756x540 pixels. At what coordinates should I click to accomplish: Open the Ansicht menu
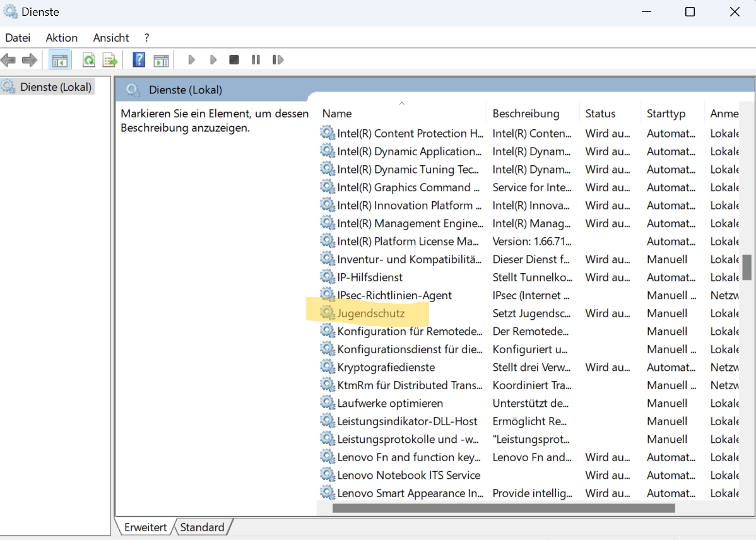pos(110,37)
